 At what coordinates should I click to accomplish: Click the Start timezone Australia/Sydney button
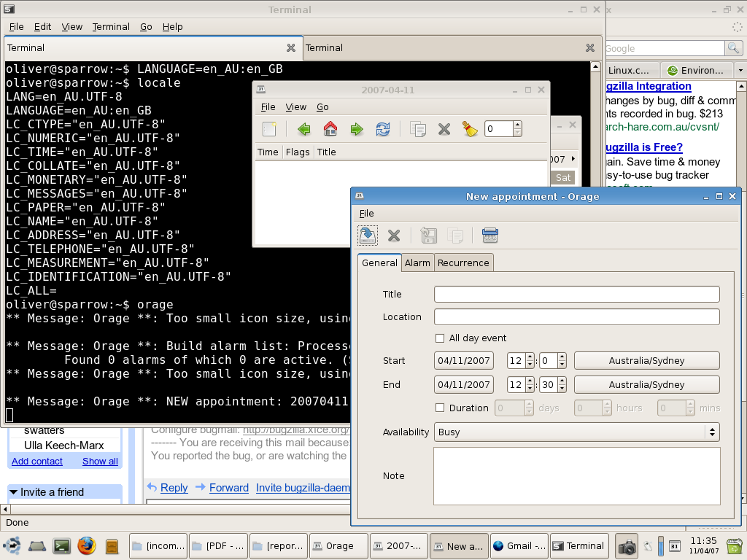pyautogui.click(x=646, y=360)
